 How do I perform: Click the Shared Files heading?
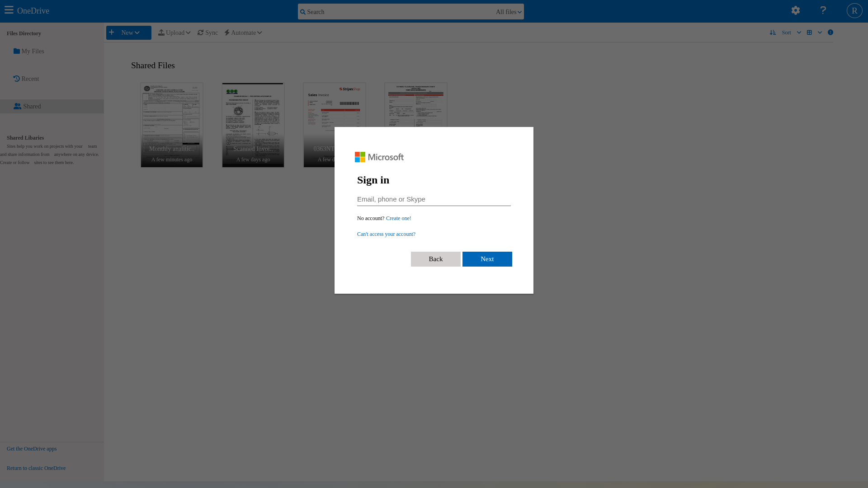(x=153, y=66)
